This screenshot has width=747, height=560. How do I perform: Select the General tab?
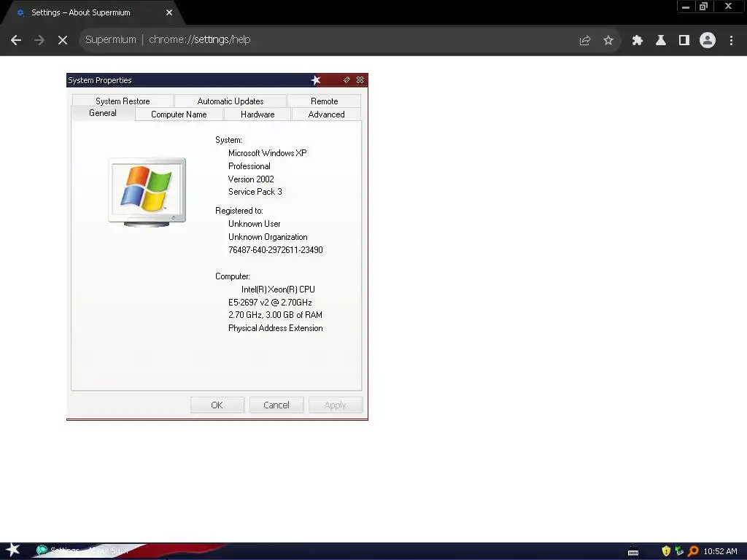coord(102,113)
